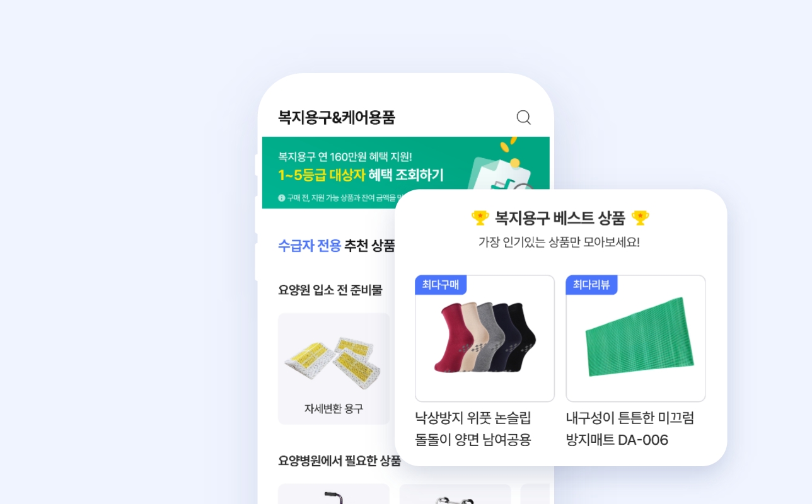Click the 요양원 입소 전 준비물 section label
This screenshot has height=504, width=812.
coord(330,290)
